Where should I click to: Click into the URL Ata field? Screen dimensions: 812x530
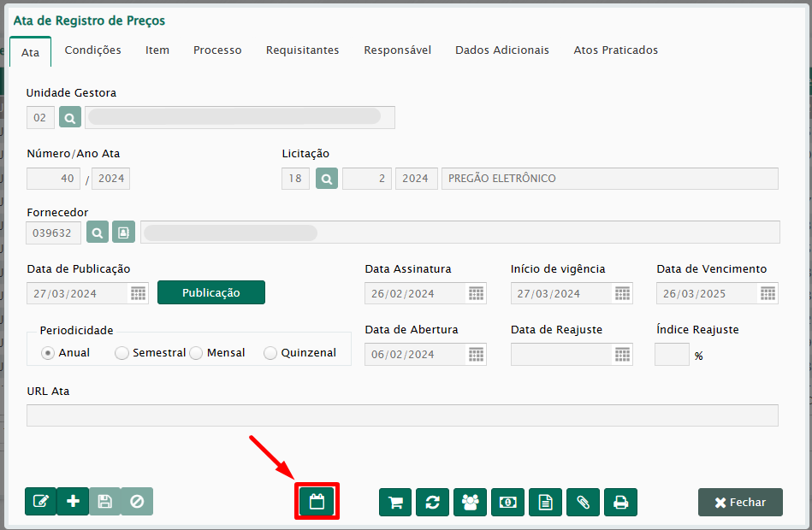click(402, 415)
